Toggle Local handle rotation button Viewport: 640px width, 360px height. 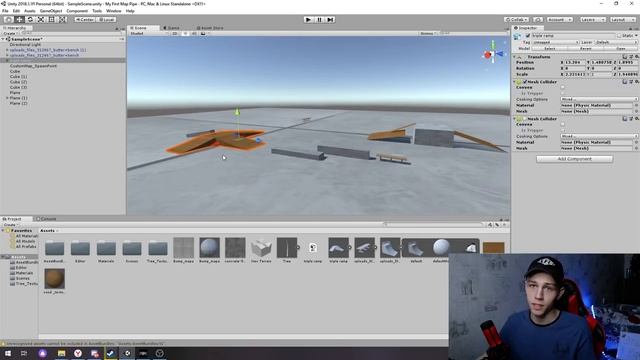106,20
